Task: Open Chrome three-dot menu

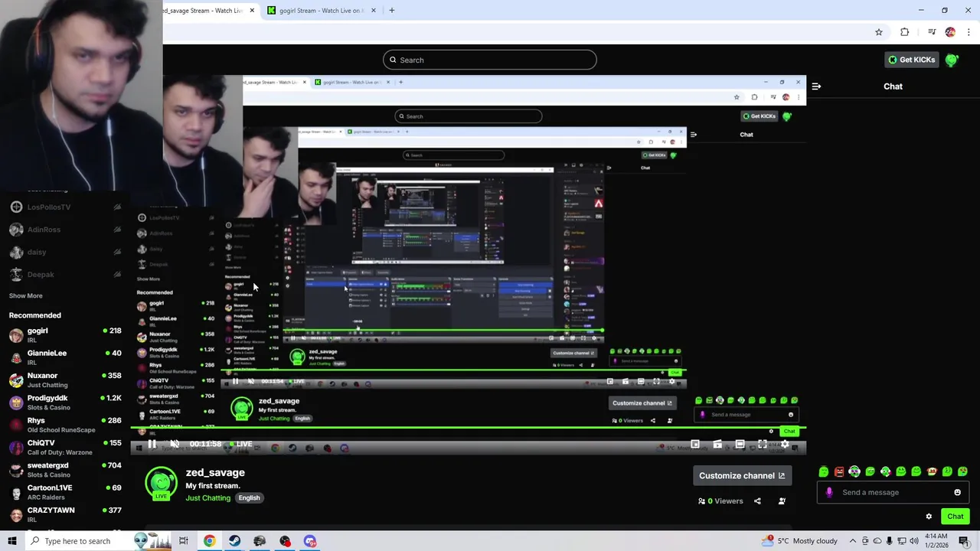Action: click(969, 32)
